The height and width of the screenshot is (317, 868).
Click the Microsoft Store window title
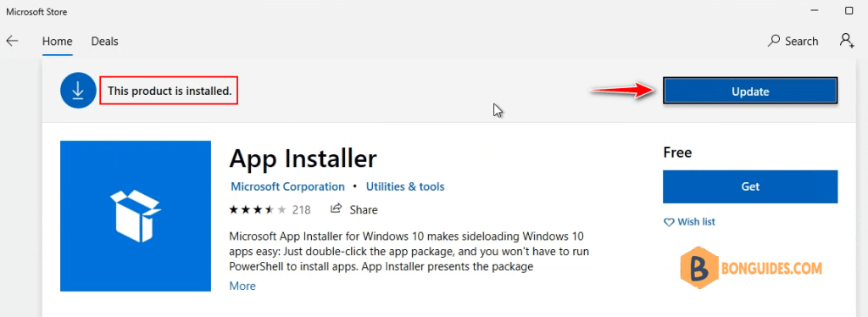pyautogui.click(x=37, y=11)
